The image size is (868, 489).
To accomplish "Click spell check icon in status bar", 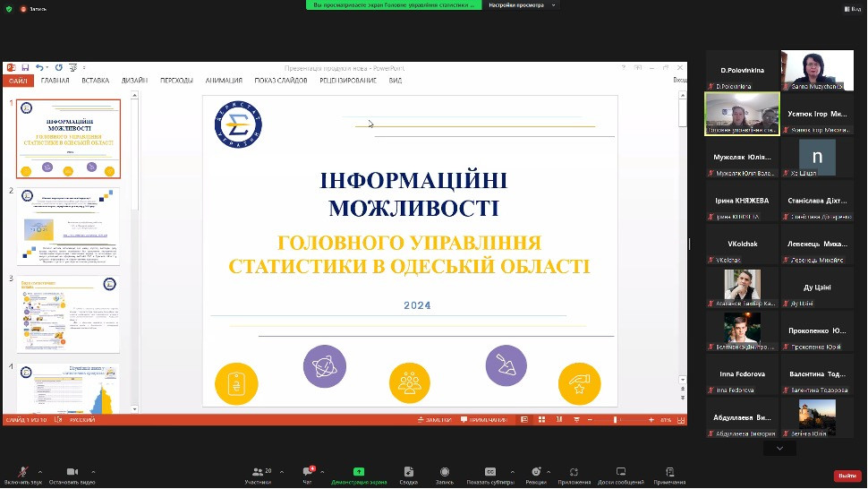I will [x=58, y=420].
